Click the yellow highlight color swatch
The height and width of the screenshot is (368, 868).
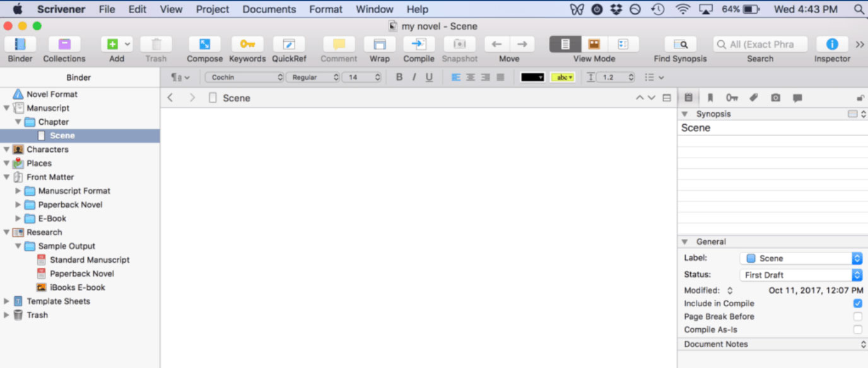tap(562, 78)
